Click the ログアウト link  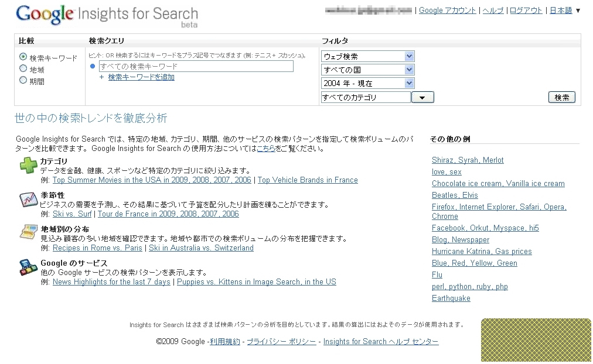pos(526,11)
